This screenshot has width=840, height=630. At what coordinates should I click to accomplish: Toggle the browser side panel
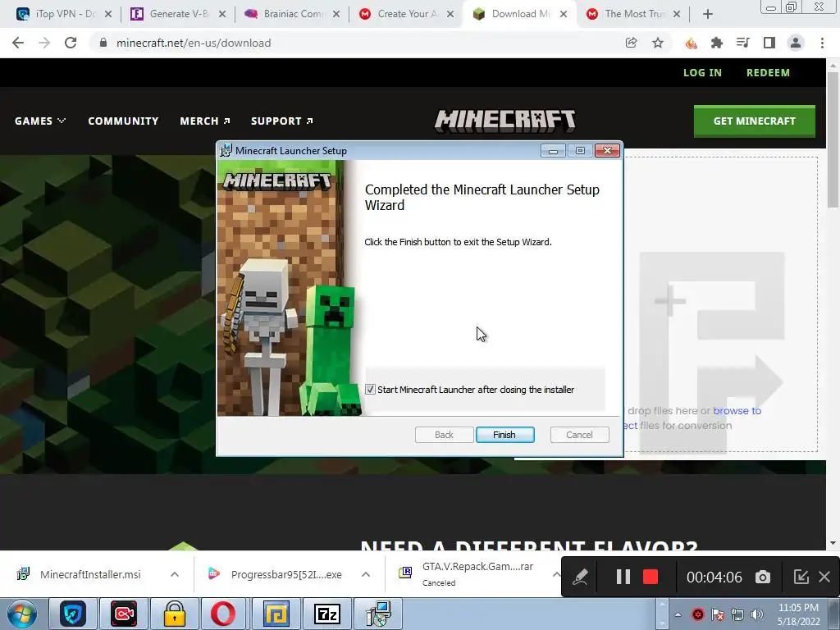coord(769,43)
